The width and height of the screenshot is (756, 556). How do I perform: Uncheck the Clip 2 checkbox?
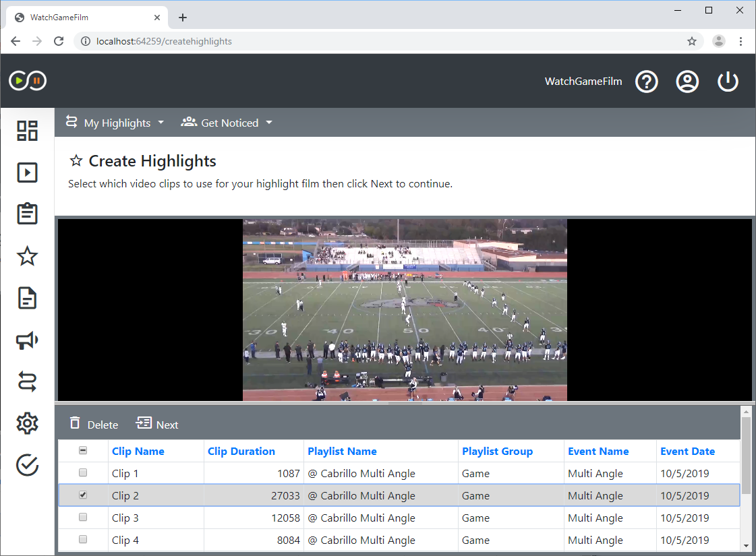(82, 495)
